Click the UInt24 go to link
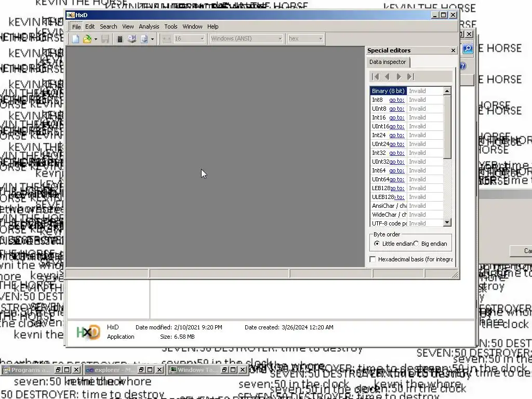The width and height of the screenshot is (532, 399). [x=396, y=144]
